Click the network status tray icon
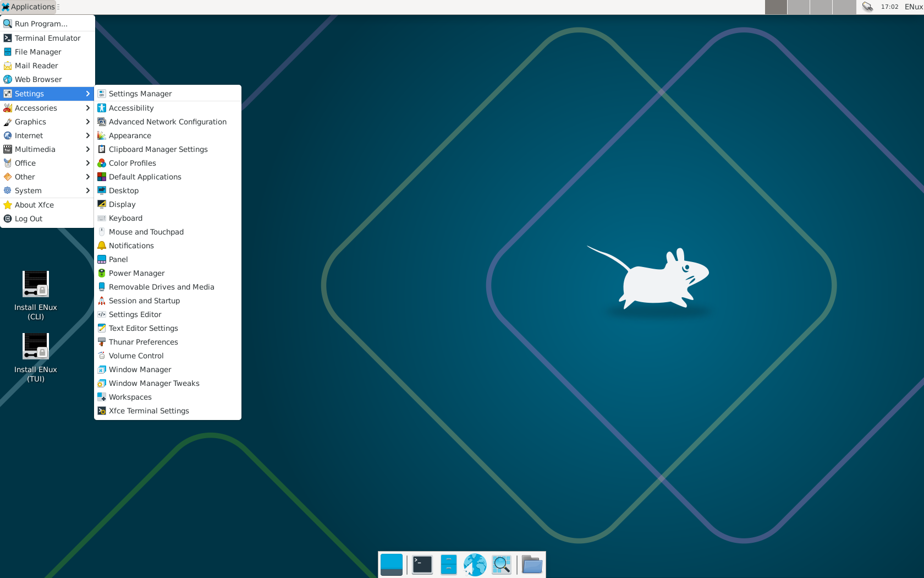Image resolution: width=924 pixels, height=578 pixels. (867, 7)
